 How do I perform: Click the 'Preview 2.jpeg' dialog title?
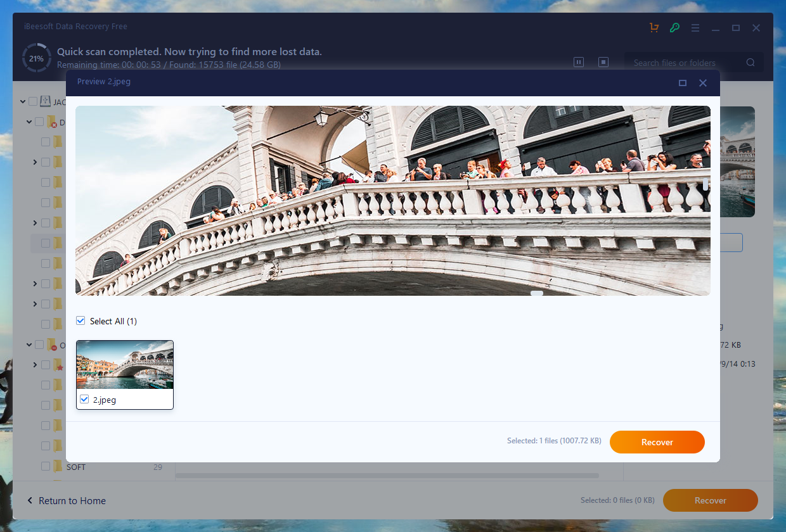[104, 82]
